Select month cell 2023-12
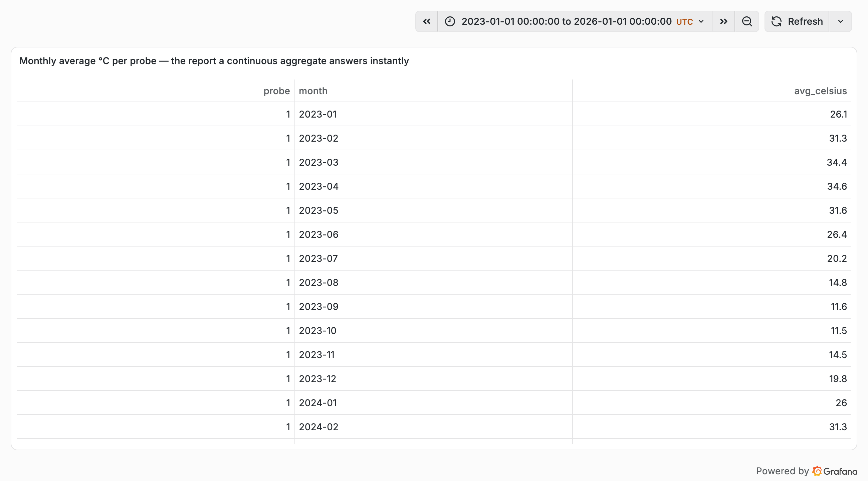Viewport: 868px width, 481px height. pos(317,379)
